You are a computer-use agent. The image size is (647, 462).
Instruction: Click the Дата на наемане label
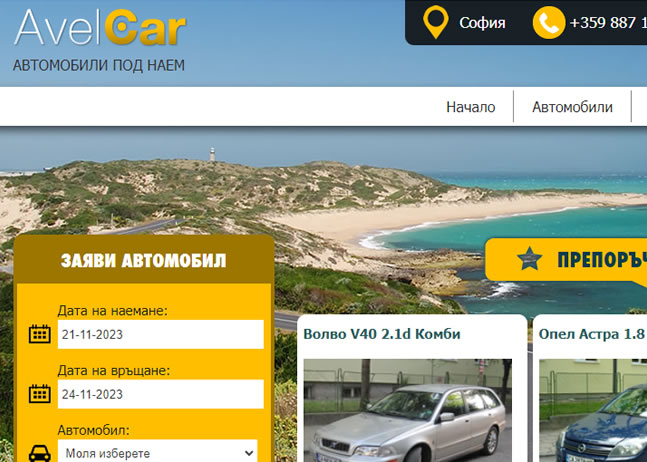pyautogui.click(x=113, y=311)
